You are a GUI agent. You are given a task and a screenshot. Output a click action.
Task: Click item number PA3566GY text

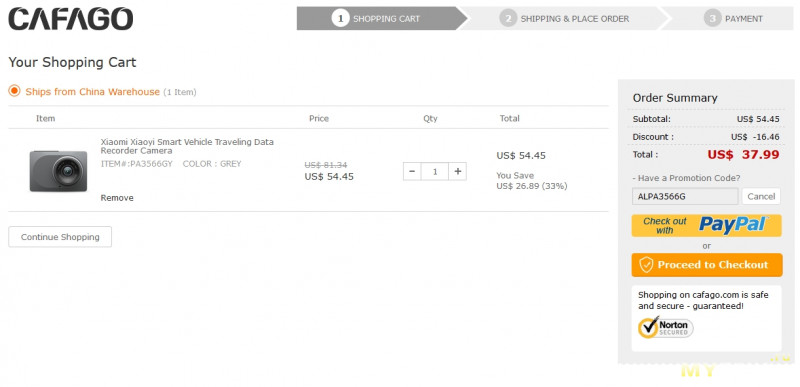(x=137, y=164)
